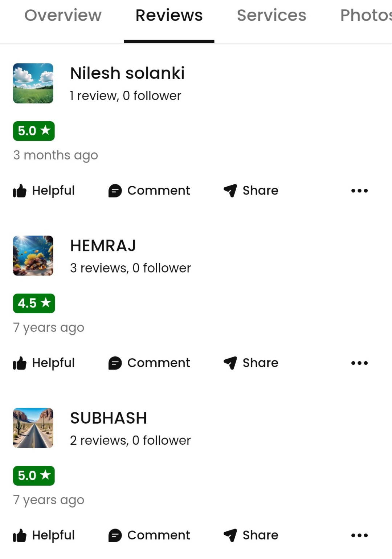
Task: Share HEMRAJ's review
Action: pyautogui.click(x=251, y=363)
